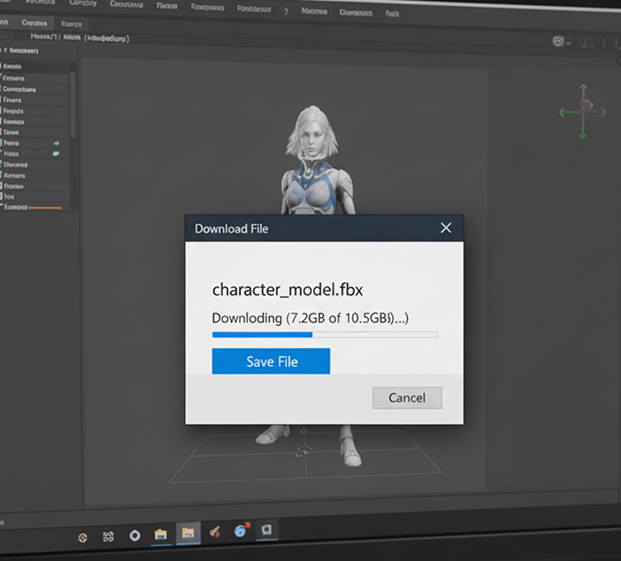621x561 pixels.
Task: Click the green left-pointing axis arrow on the gizmo
Action: coord(563,111)
